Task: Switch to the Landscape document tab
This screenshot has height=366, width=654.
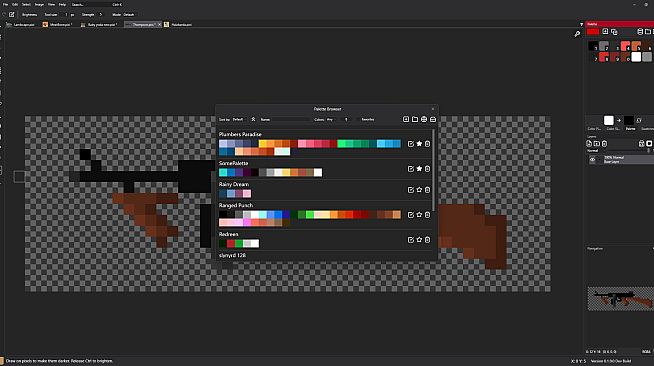Action: click(x=21, y=25)
